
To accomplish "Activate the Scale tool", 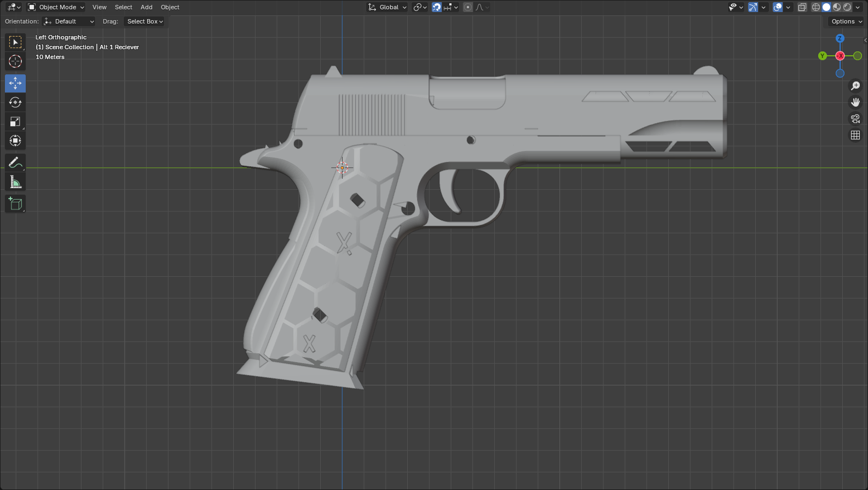I will 15,121.
